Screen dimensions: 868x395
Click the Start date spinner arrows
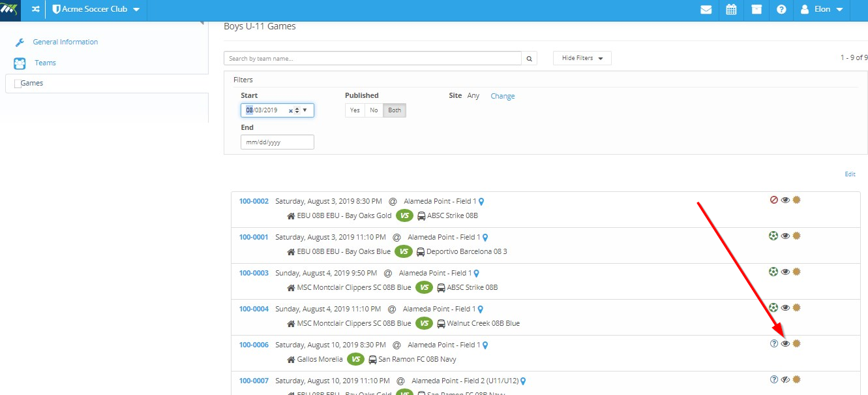pyautogui.click(x=297, y=110)
